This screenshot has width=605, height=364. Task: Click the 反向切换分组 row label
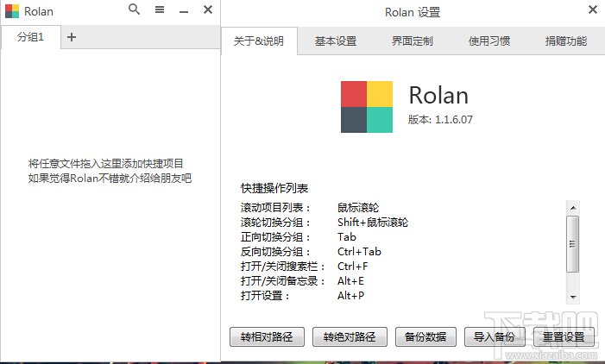pyautogui.click(x=275, y=251)
